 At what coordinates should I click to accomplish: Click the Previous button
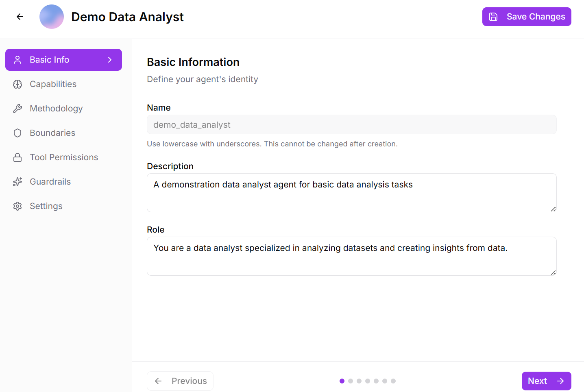coord(180,381)
